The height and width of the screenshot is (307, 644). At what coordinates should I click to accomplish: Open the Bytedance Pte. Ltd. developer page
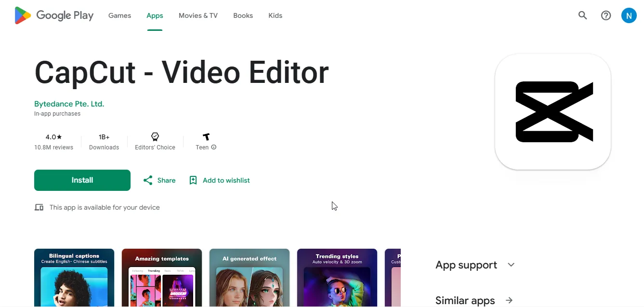(69, 104)
